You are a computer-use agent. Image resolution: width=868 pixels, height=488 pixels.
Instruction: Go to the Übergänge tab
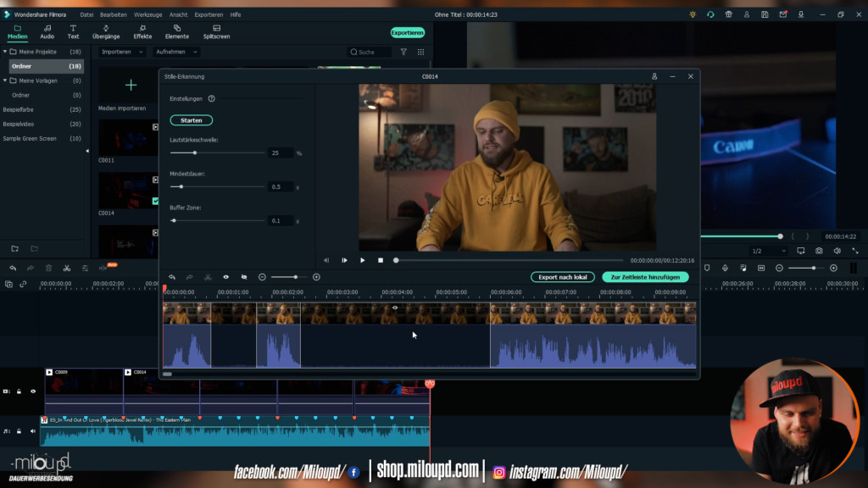[x=106, y=32]
